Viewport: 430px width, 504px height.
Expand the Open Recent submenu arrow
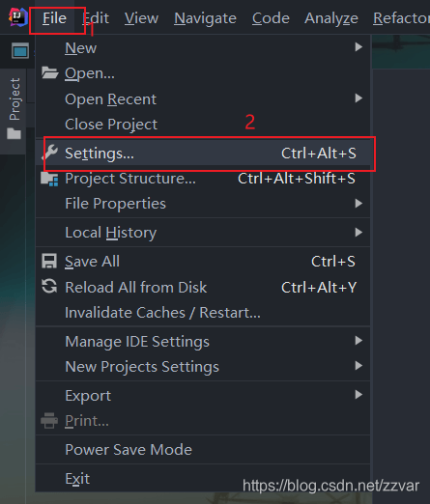point(358,98)
